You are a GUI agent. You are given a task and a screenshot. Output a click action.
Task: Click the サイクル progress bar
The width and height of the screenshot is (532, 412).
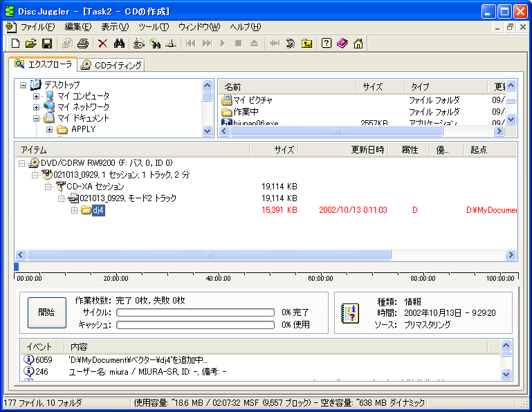point(195,312)
